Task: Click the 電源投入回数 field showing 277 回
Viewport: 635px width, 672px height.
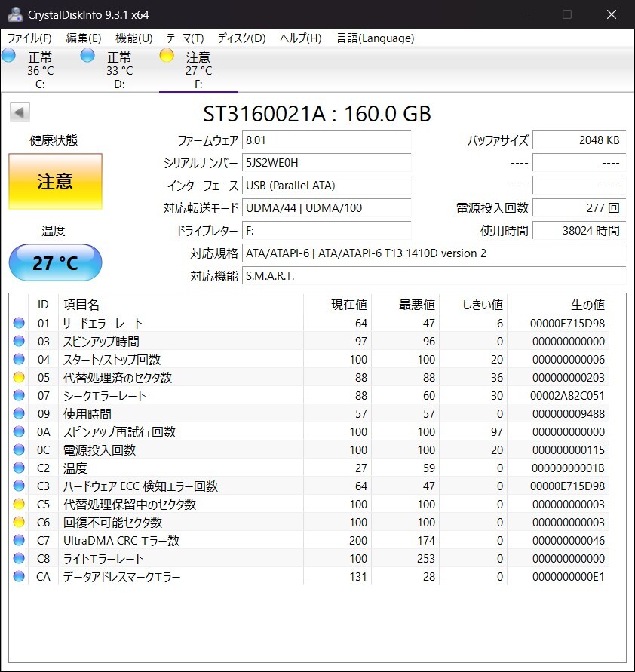Action: pyautogui.click(x=579, y=208)
